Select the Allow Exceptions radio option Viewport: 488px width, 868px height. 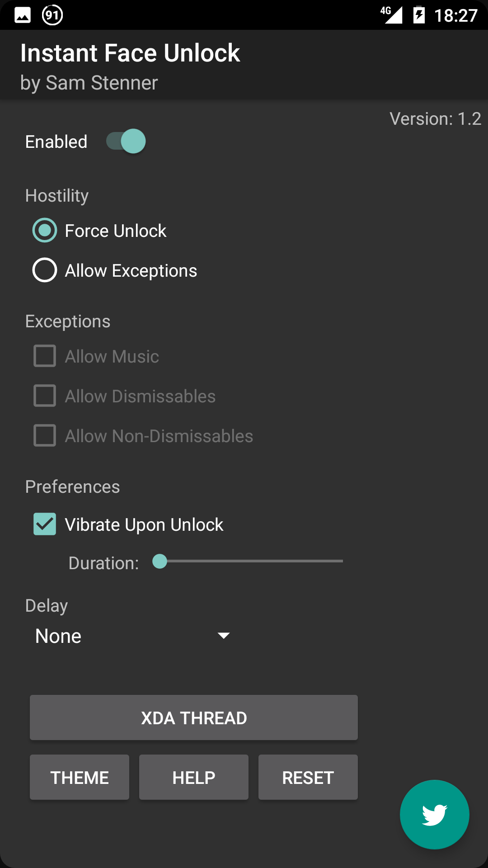click(x=45, y=270)
